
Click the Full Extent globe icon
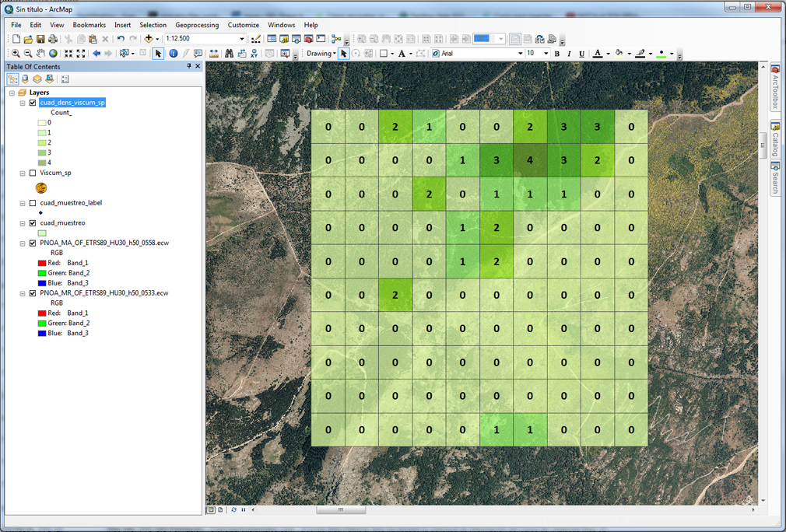53,53
